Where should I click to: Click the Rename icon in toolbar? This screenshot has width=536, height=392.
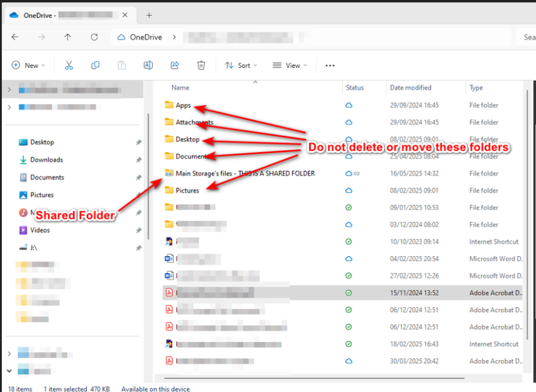[148, 65]
